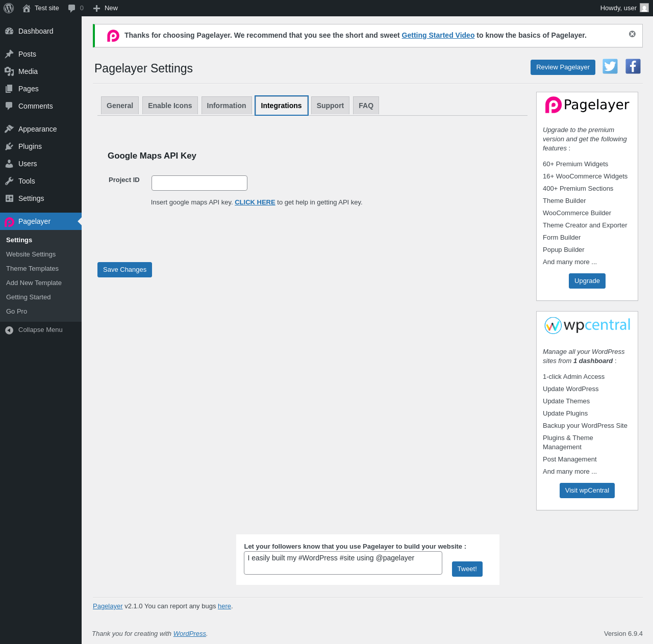Click the Pages icon in sidebar
The width and height of the screenshot is (653, 644).
tap(9, 89)
